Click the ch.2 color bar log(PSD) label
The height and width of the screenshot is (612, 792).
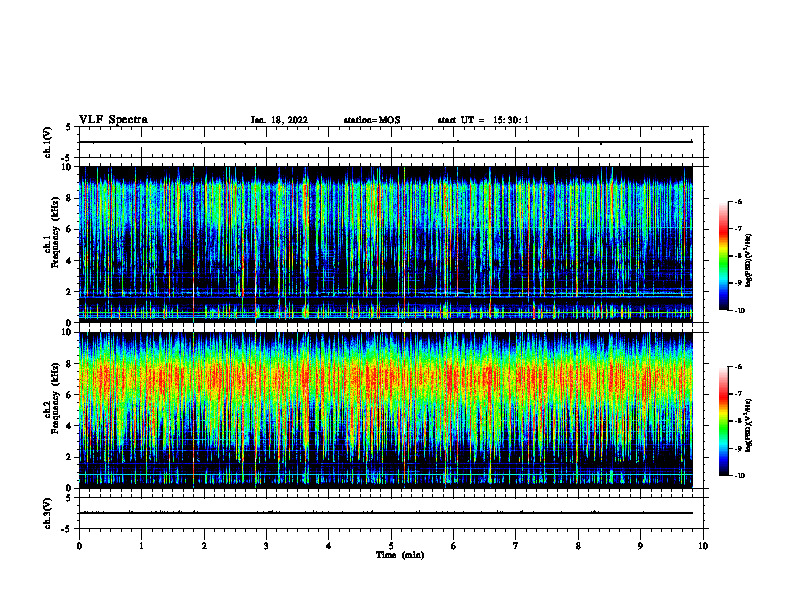point(749,426)
